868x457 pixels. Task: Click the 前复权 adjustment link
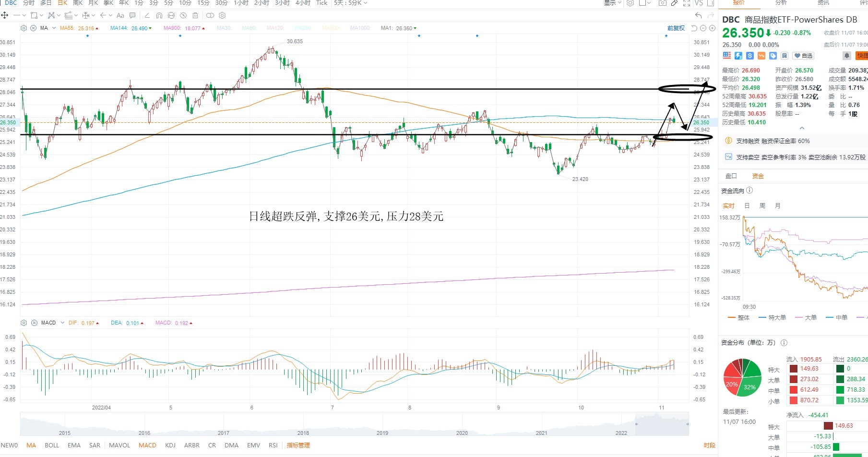point(676,28)
